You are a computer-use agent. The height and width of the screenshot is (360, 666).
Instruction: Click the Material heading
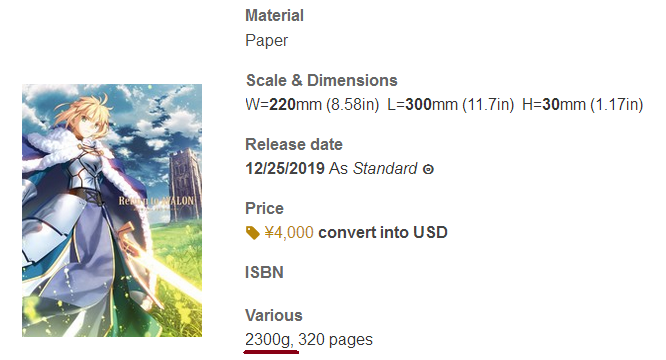274,16
